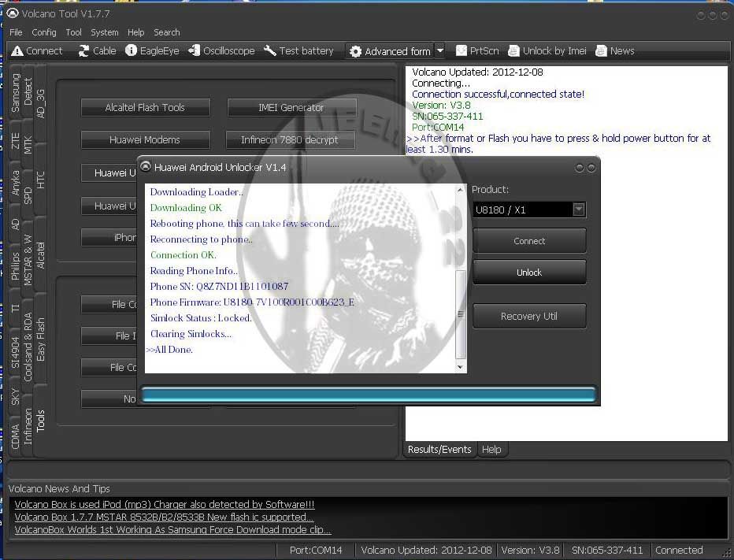Open the File menu
The width and height of the screenshot is (734, 560).
(x=16, y=32)
